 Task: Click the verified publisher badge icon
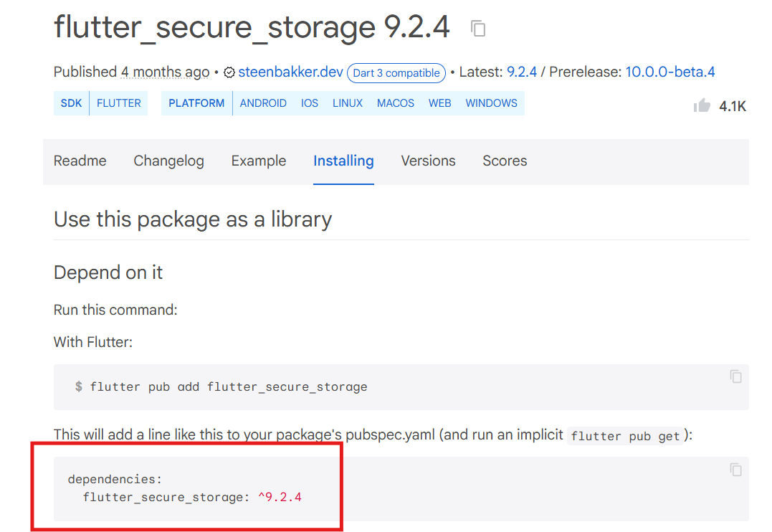point(229,72)
